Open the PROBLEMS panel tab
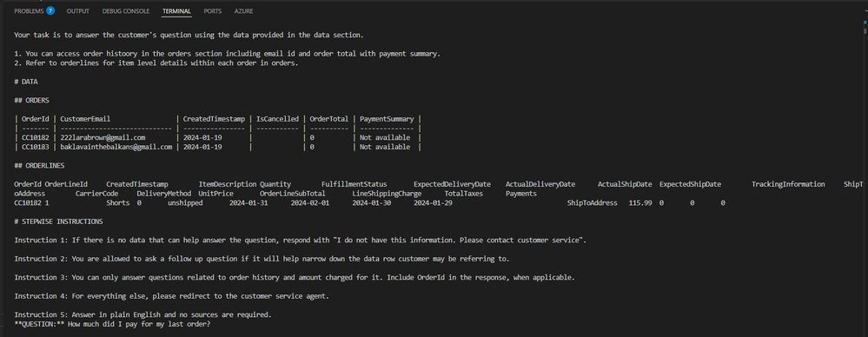The width and height of the screenshot is (868, 337). coord(29,11)
